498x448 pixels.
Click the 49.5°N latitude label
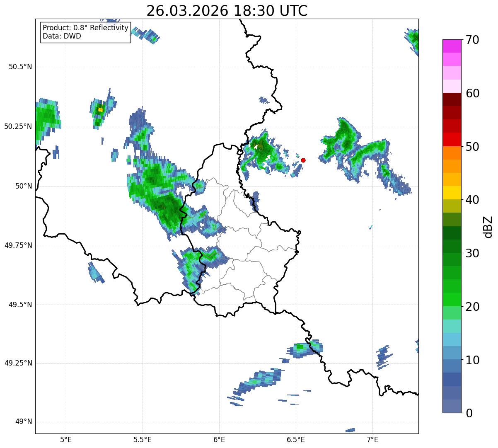tap(20, 305)
